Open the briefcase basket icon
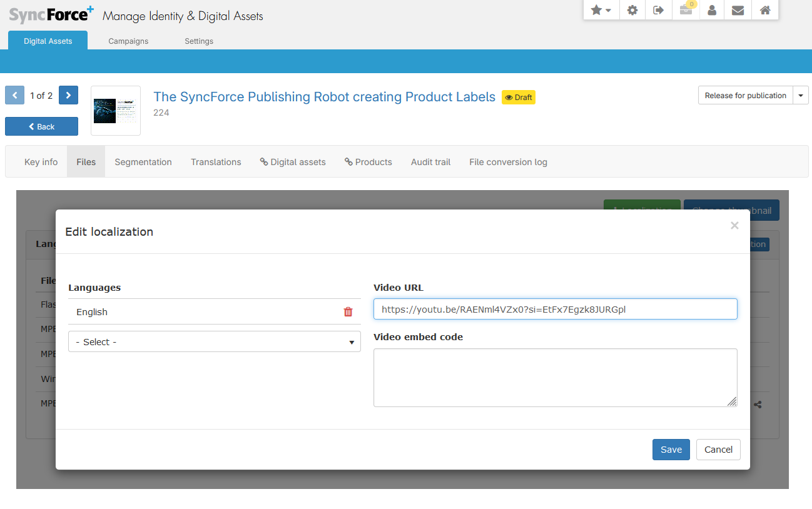Viewport: 812px width, 509px height. [686, 10]
